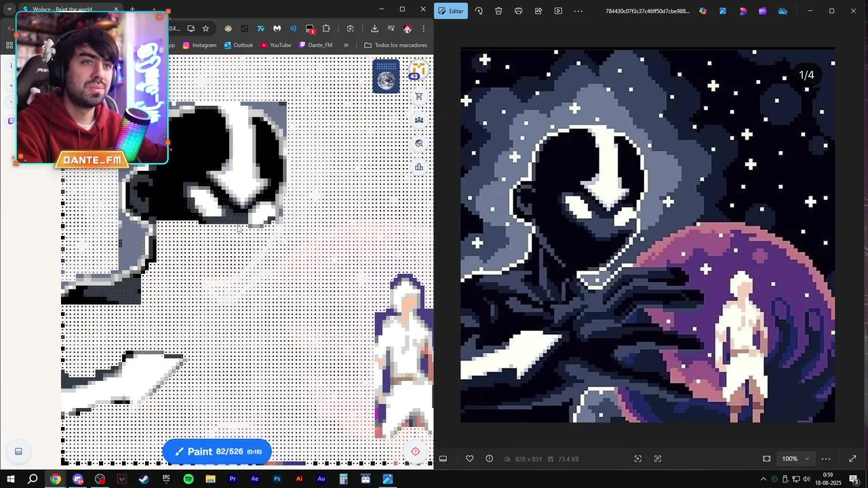Open Epic Games launcher from taskbar
868x488 pixels.
pos(166,479)
